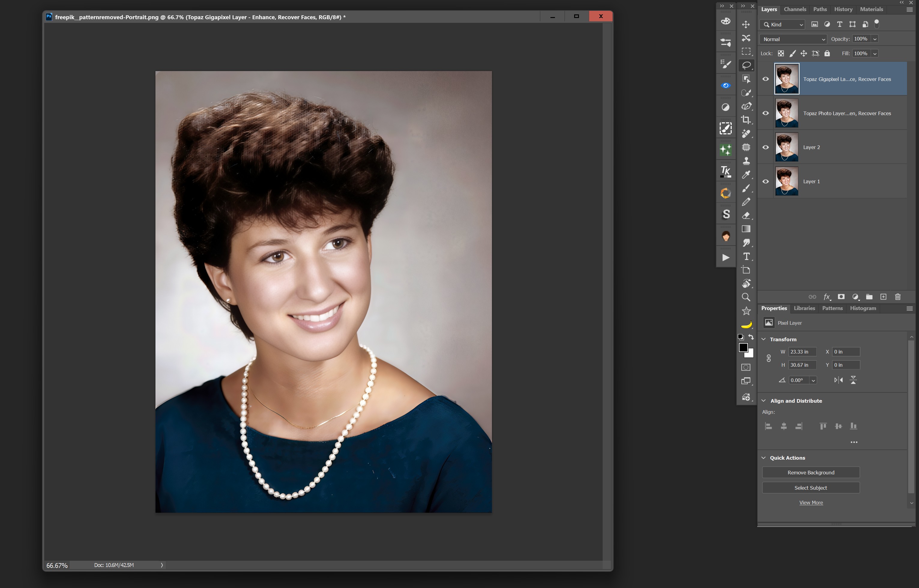Click the black foreground color swatch
Screen dimensions: 919x588
point(743,348)
